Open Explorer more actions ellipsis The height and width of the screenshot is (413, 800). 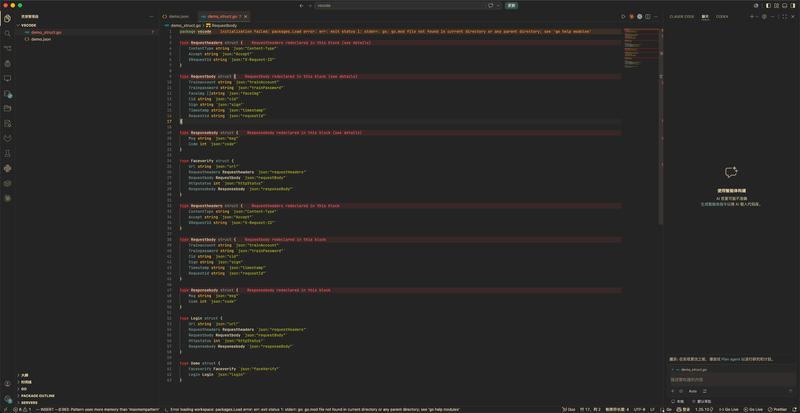151,16
